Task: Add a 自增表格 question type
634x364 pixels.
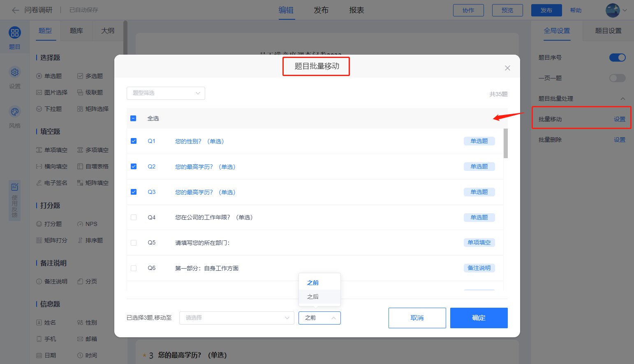Action: tap(93, 166)
